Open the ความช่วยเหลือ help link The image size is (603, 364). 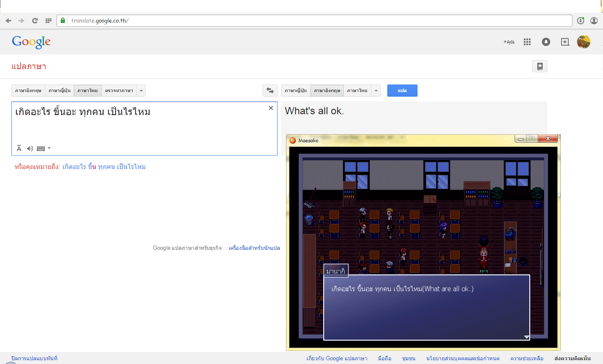click(x=527, y=359)
